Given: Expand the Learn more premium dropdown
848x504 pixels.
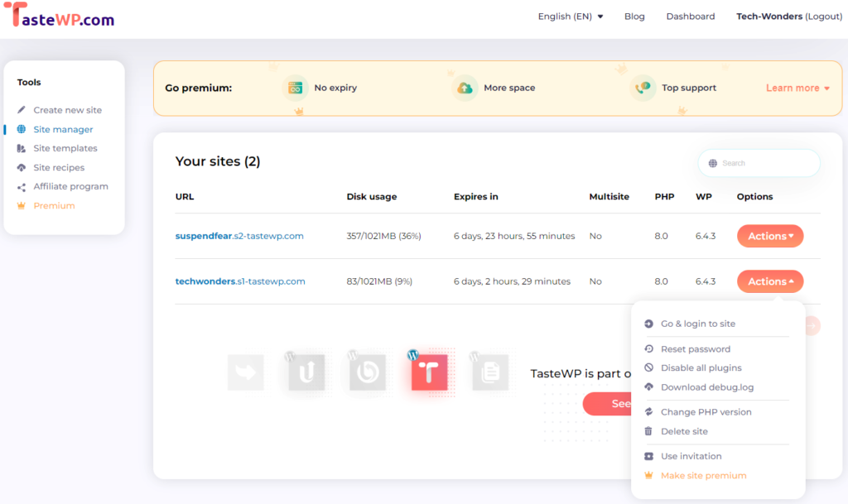Looking at the screenshot, I should [797, 88].
